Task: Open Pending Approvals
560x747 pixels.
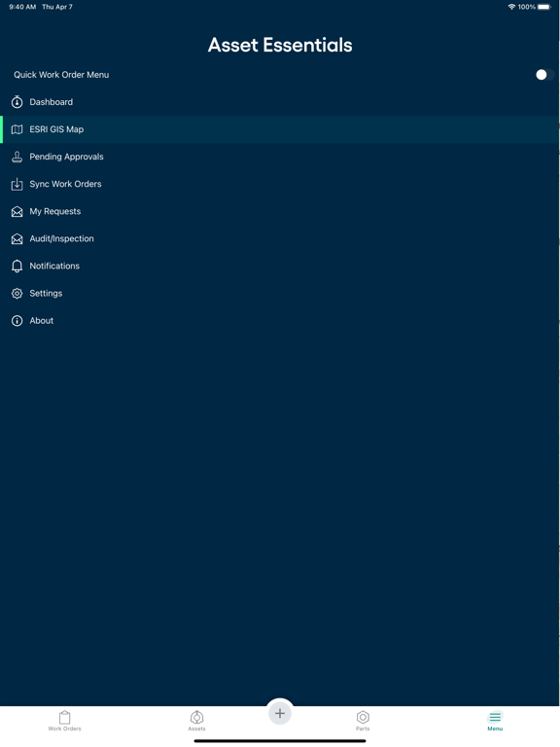Action: click(x=280, y=157)
